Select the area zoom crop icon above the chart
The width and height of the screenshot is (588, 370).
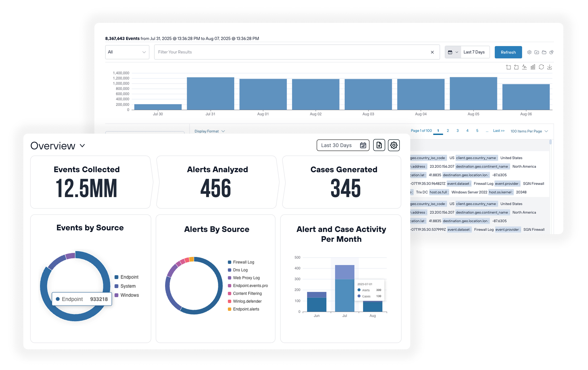click(508, 67)
